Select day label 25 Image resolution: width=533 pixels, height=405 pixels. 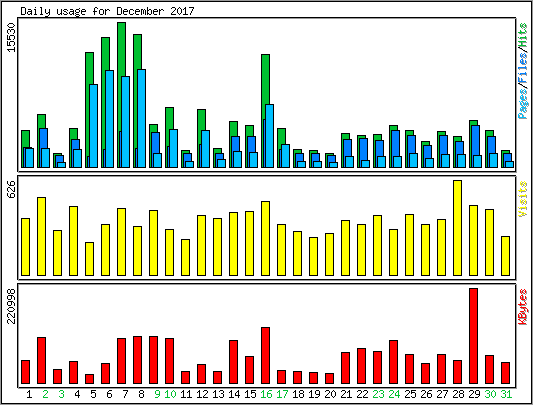(410, 394)
